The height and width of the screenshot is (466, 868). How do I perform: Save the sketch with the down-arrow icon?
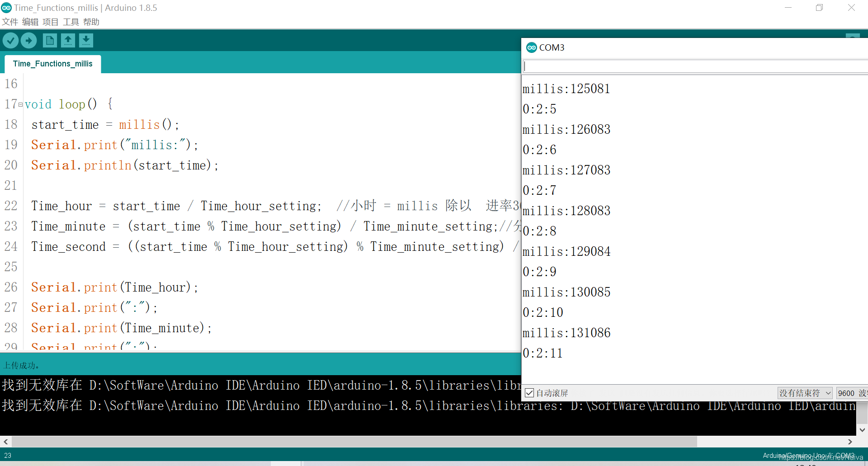[x=86, y=40]
